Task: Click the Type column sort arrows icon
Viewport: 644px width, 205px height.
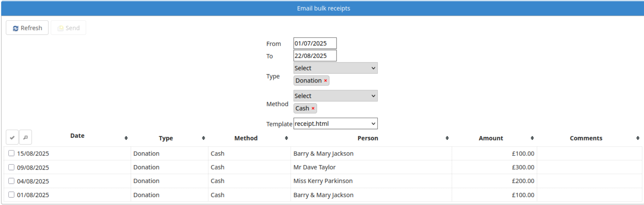Action: coord(203,138)
